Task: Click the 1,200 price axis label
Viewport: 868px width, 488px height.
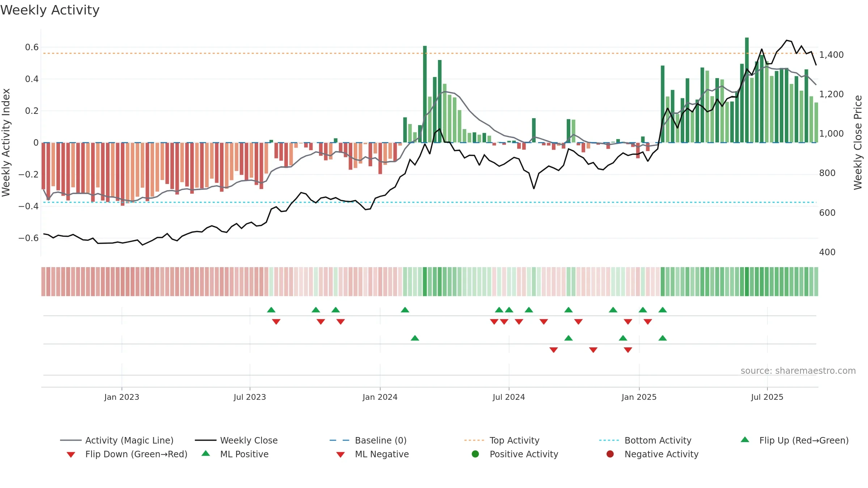Action: coord(831,94)
